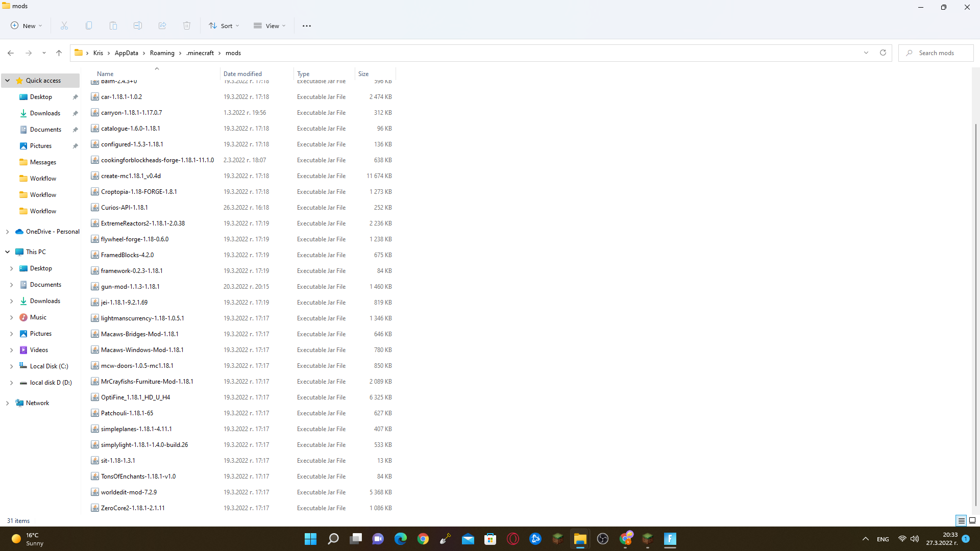Screen dimensions: 980x551
Task: Switch to large thumbnails view icon
Action: 972,520
